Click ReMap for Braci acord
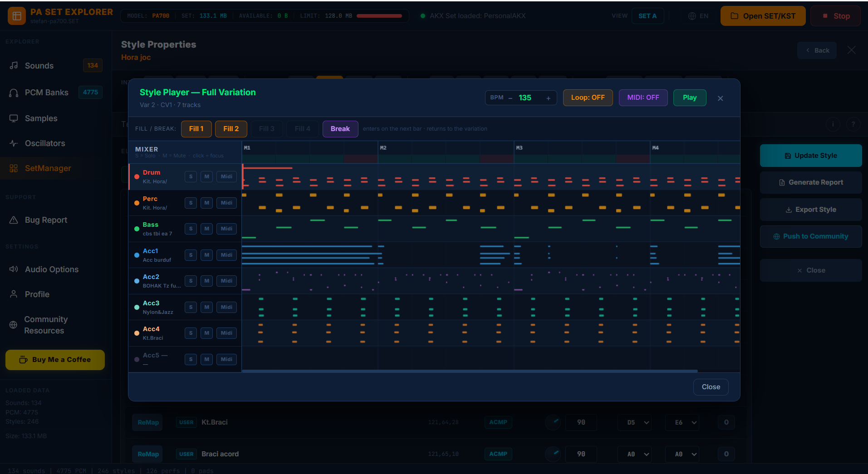Screen dimensions: 868x474 pyautogui.click(x=148, y=454)
